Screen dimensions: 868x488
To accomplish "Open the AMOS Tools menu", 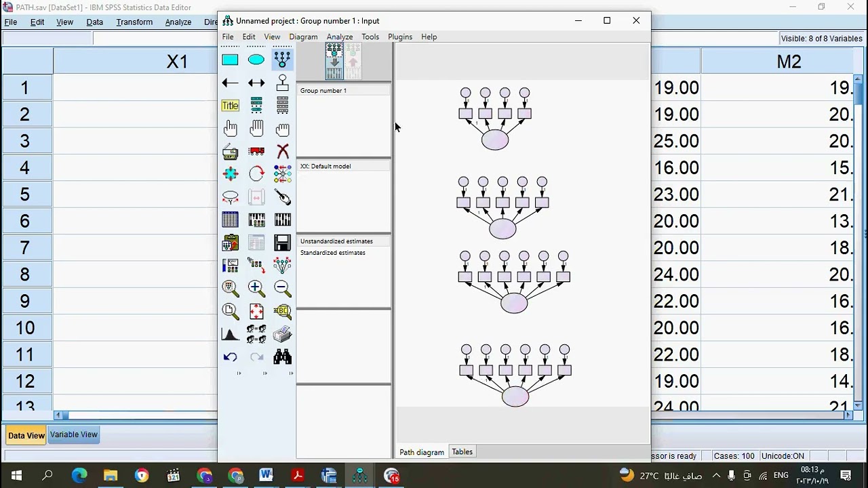I will [x=370, y=37].
